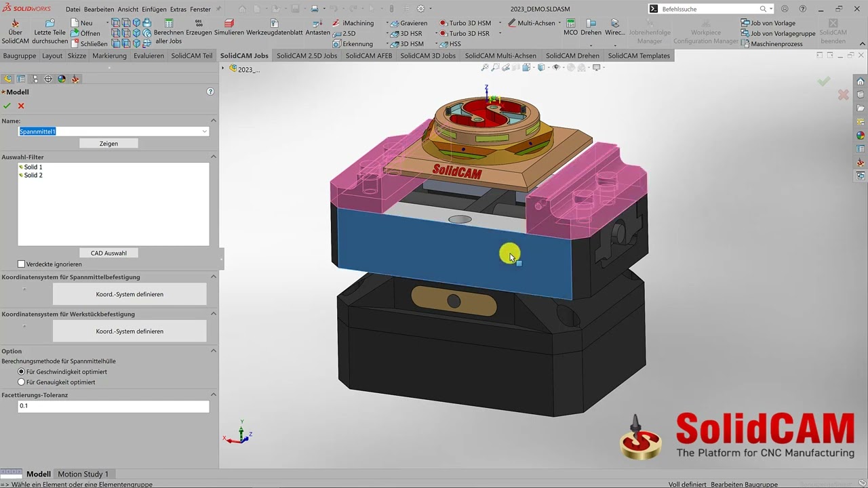
Task: Add an iMachining job
Action: tap(353, 23)
